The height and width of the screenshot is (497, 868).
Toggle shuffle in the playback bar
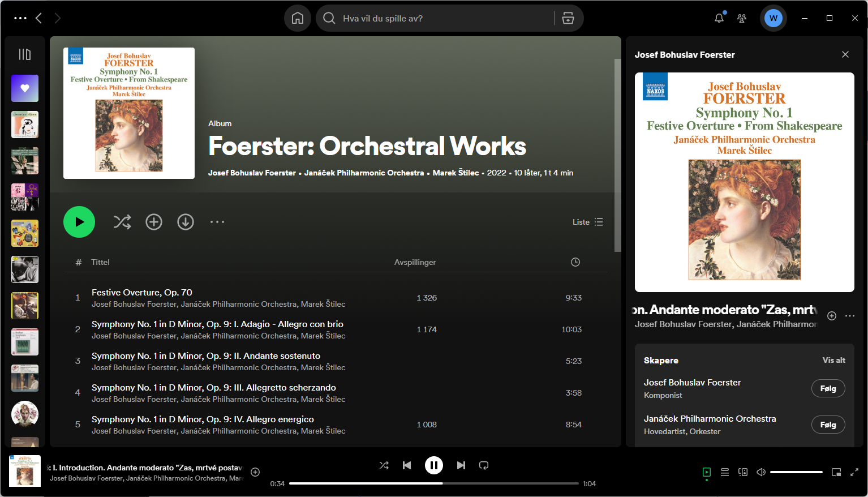384,465
